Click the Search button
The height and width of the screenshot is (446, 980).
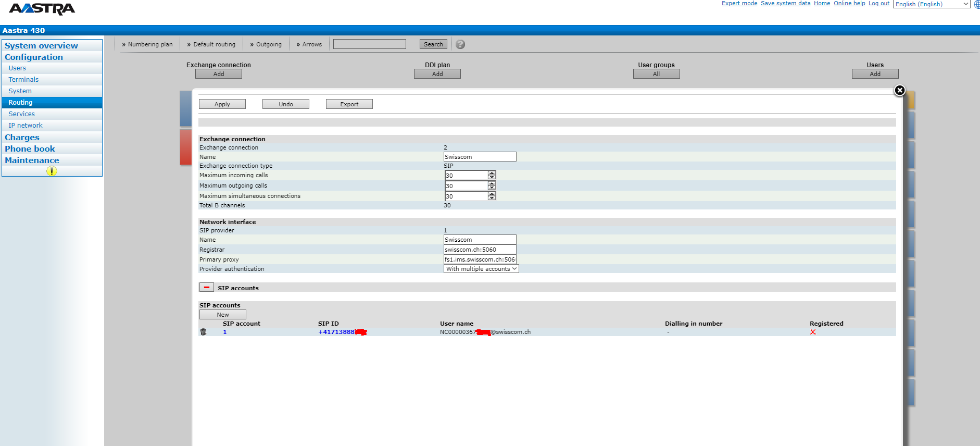click(433, 44)
